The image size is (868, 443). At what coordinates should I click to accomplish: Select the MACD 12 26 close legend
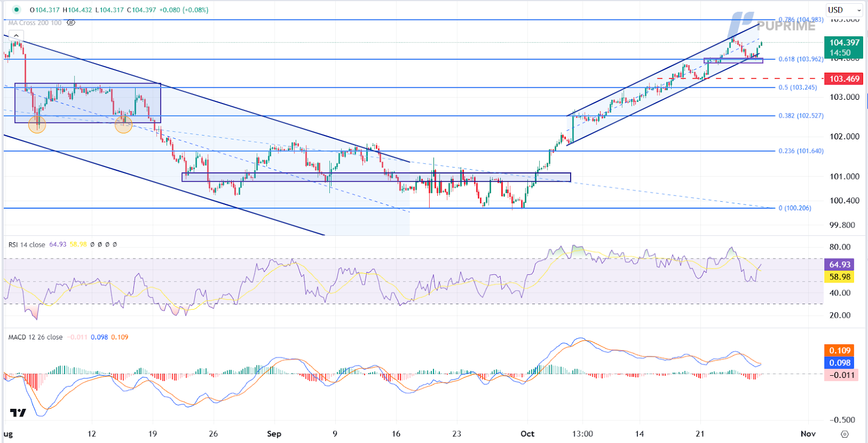coord(35,337)
